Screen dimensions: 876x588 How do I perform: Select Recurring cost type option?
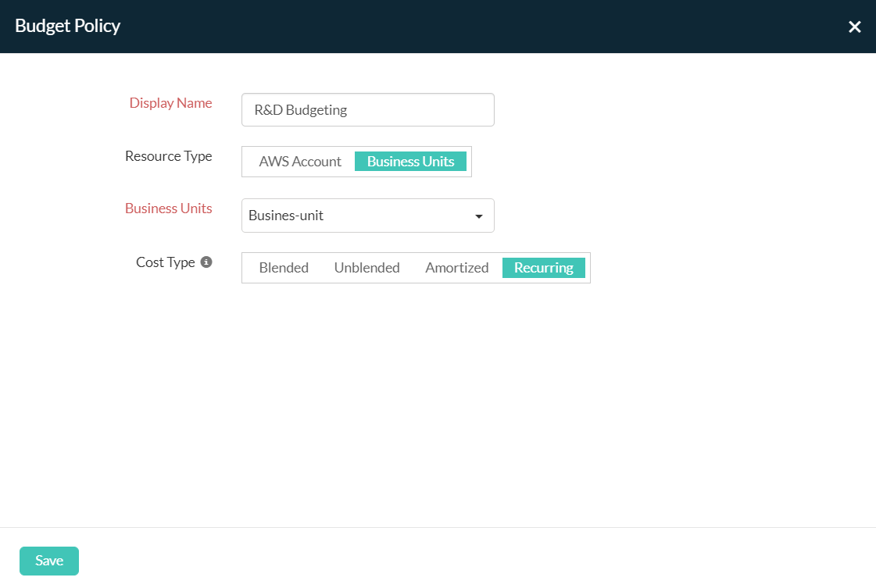543,268
